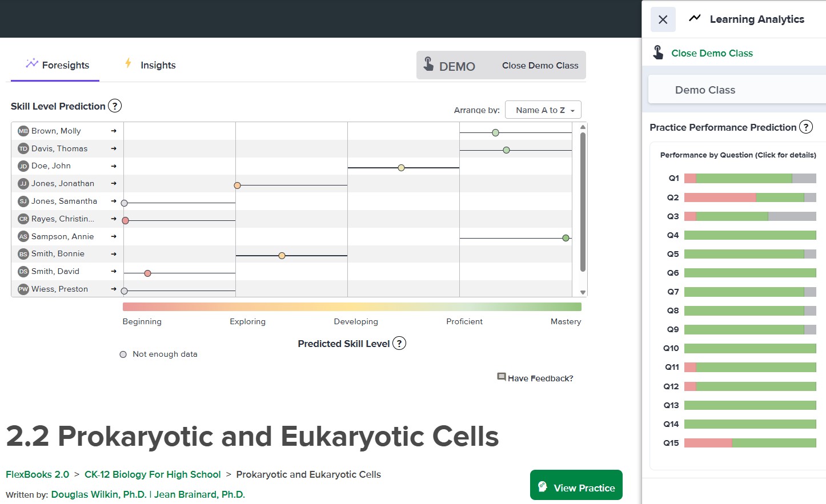Open CK-12 Biology For High School breadcrumb
This screenshot has height=504, width=826.
coord(153,474)
